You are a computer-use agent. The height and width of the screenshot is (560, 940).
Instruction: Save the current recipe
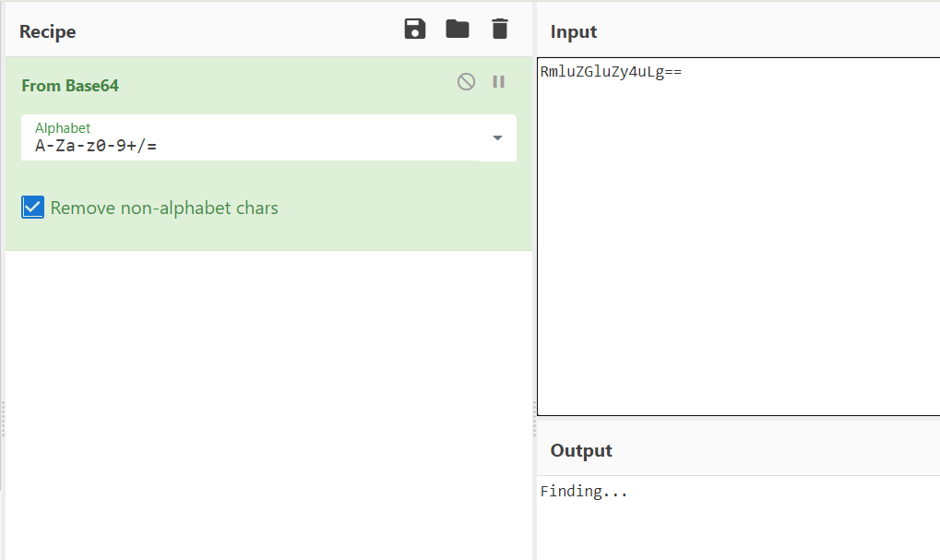[415, 30]
